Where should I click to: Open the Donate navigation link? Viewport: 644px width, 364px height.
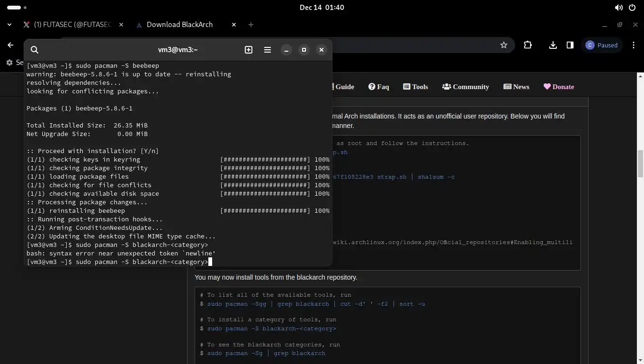tap(559, 87)
